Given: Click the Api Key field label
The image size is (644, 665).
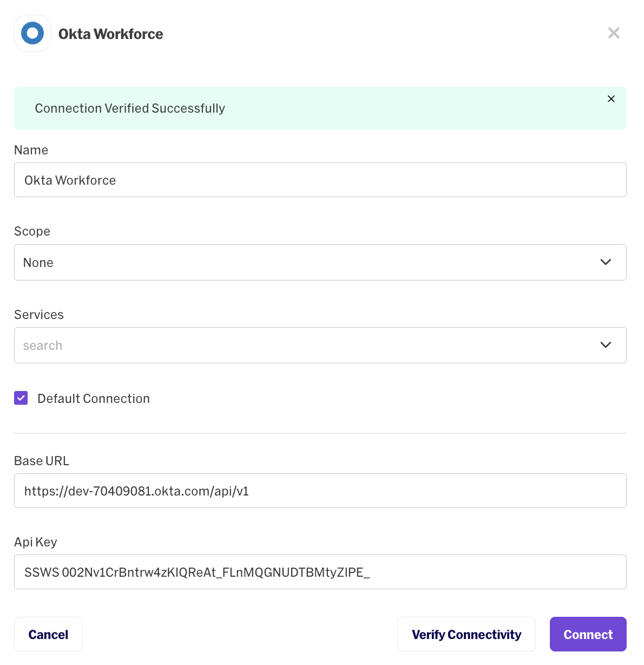Looking at the screenshot, I should click(36, 542).
